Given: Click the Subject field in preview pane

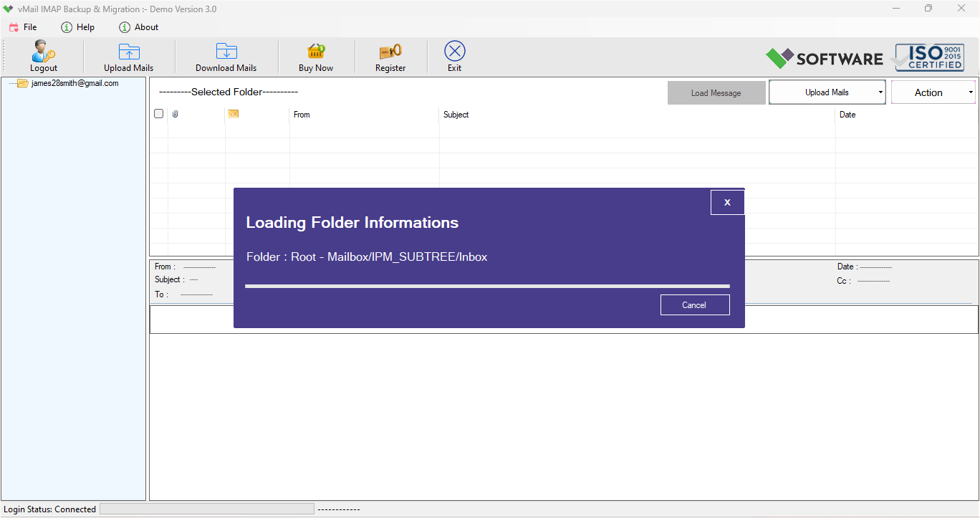Looking at the screenshot, I should coord(176,279).
